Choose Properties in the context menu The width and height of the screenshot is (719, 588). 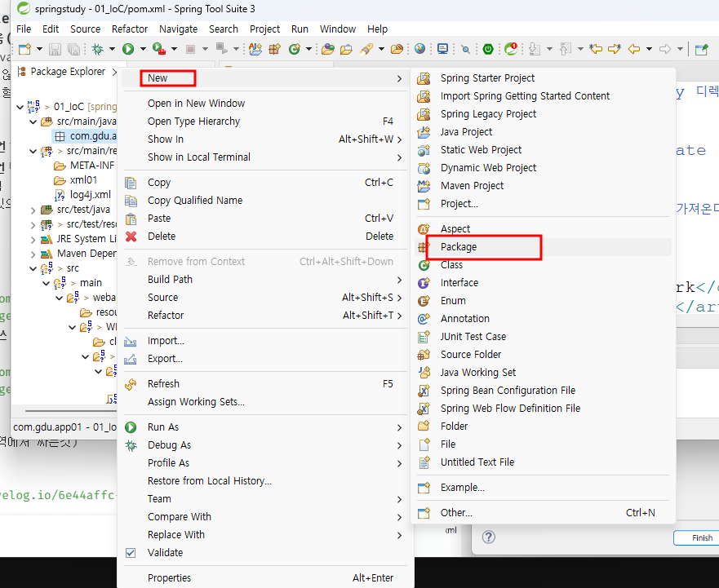(266, 578)
